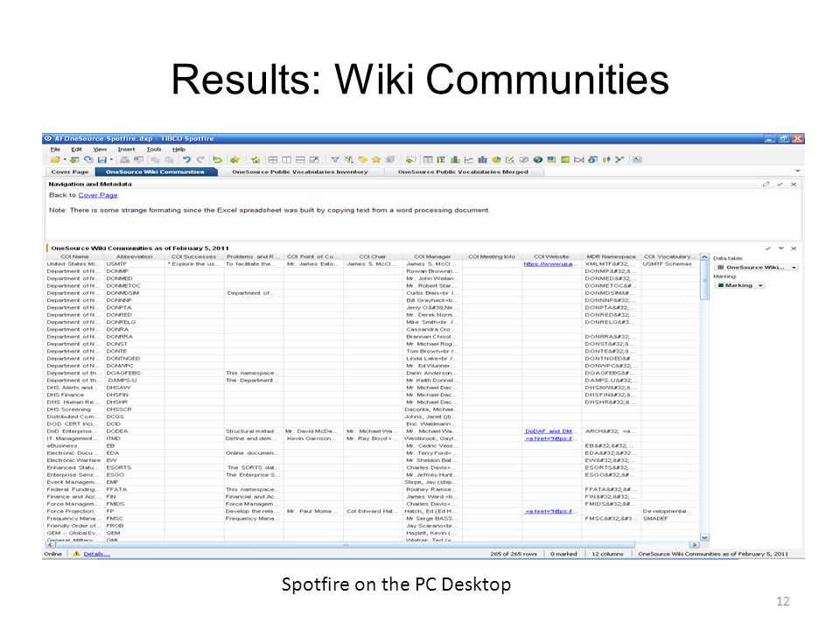Arrange visualizations evenly layout icon

click(273, 159)
